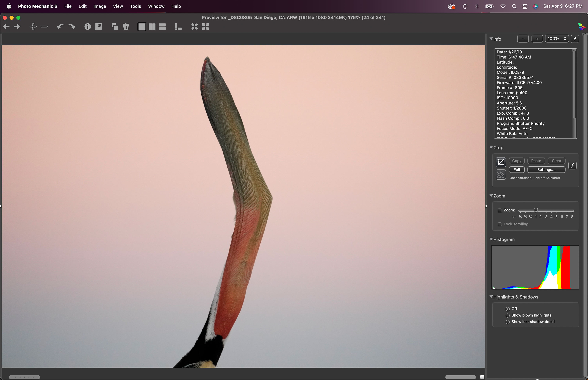Click the Info panel vertical scrollbar
This screenshot has width=588, height=380.
click(x=574, y=84)
